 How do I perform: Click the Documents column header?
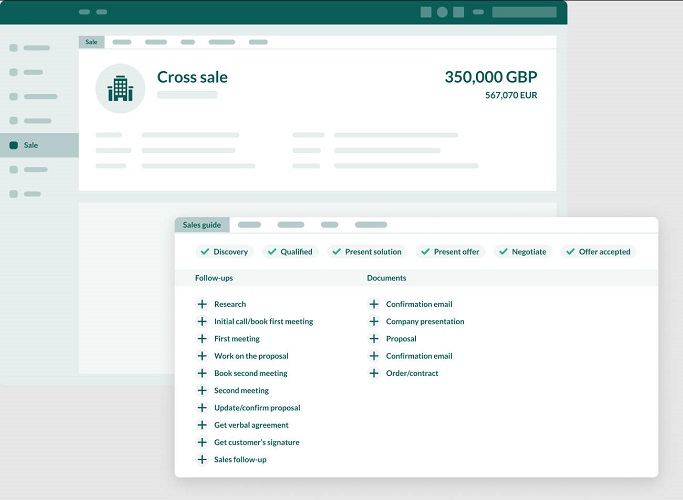pyautogui.click(x=386, y=278)
